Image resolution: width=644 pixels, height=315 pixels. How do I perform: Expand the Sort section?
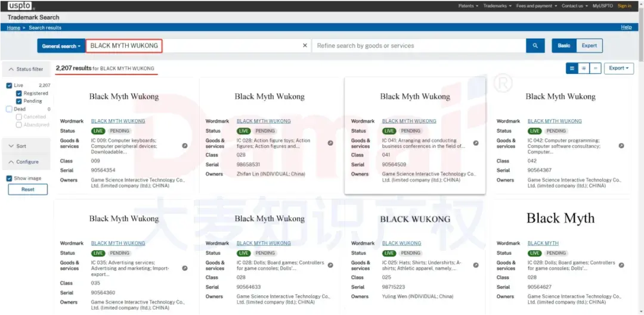point(26,146)
